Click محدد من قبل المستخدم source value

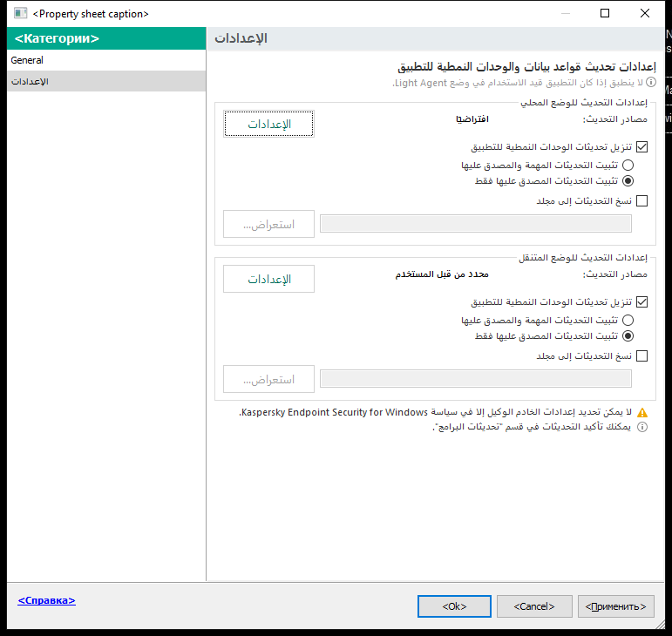442,274
